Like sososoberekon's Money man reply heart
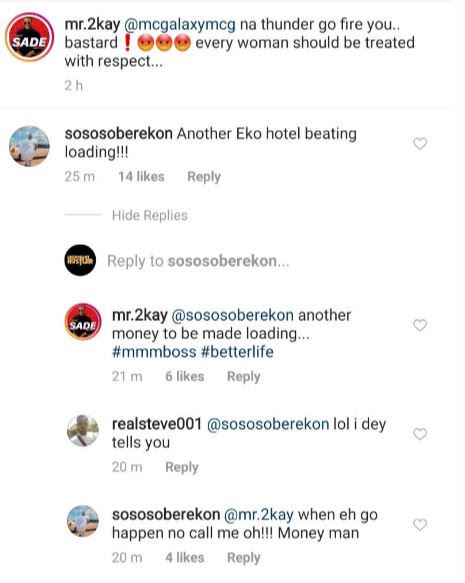465x583 pixels. (x=420, y=525)
